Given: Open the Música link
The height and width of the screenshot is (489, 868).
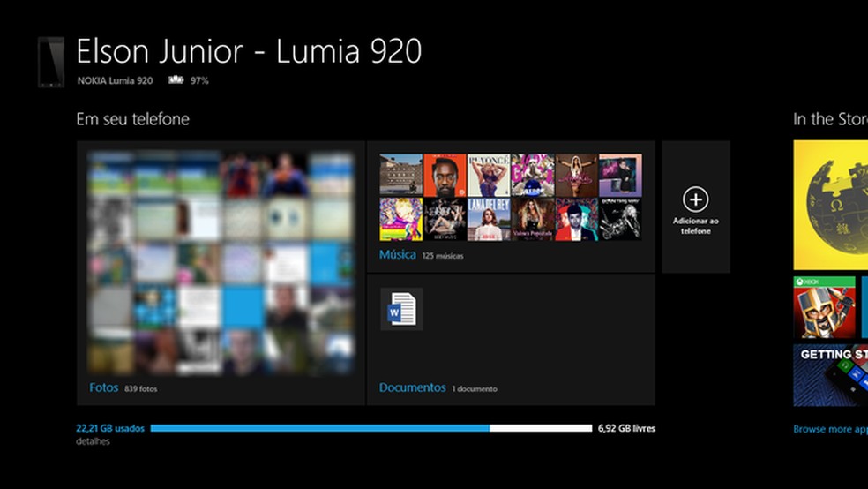Looking at the screenshot, I should [398, 255].
